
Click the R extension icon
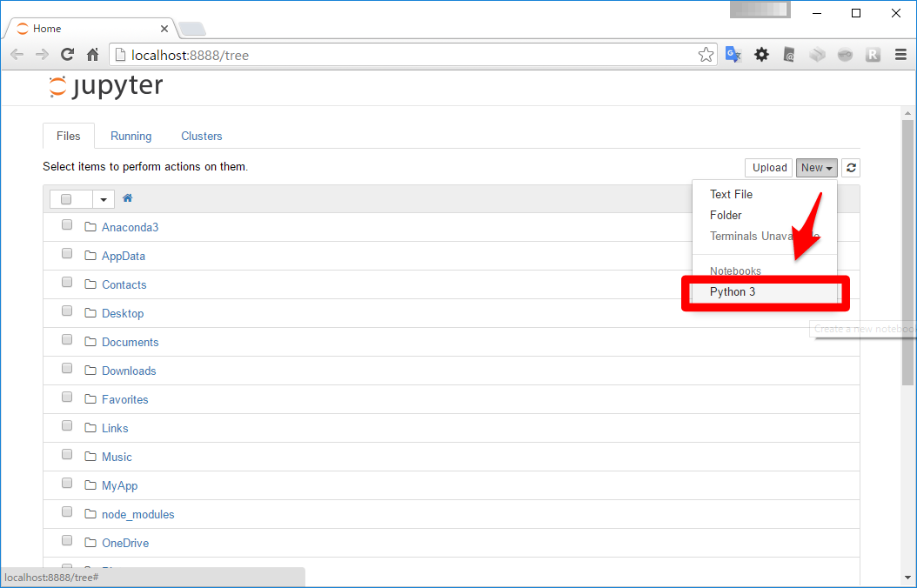(x=873, y=55)
